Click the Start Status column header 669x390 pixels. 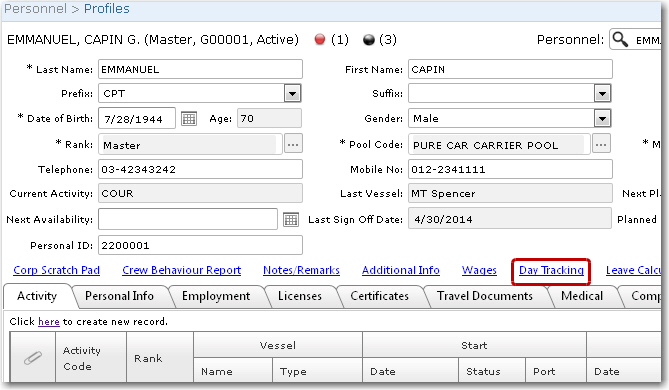tap(492, 371)
